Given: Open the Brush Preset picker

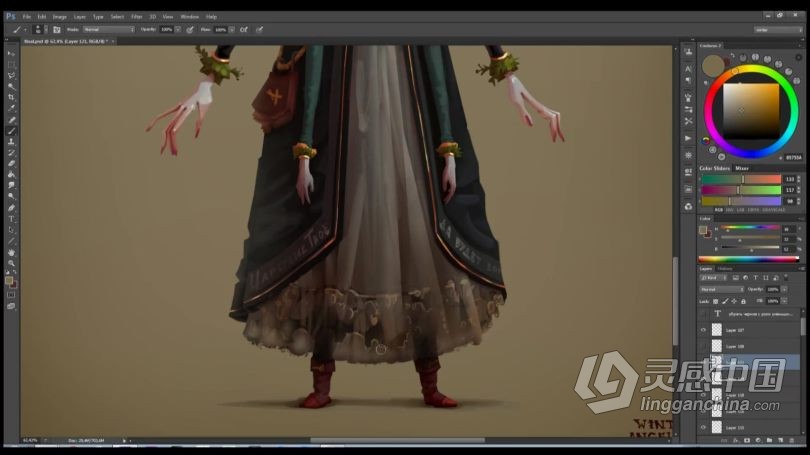Looking at the screenshot, I should point(39,29).
